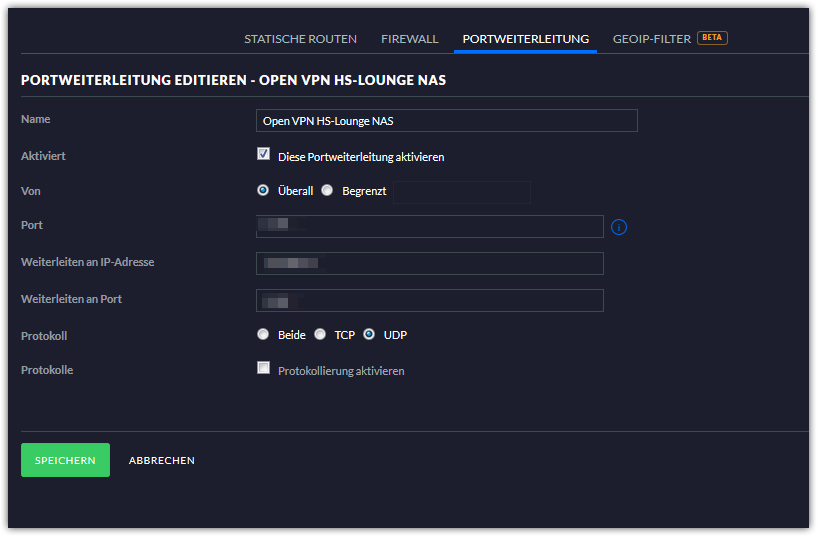This screenshot has height=536, width=817.
Task: Open the Port field info icon
Action: pos(618,227)
